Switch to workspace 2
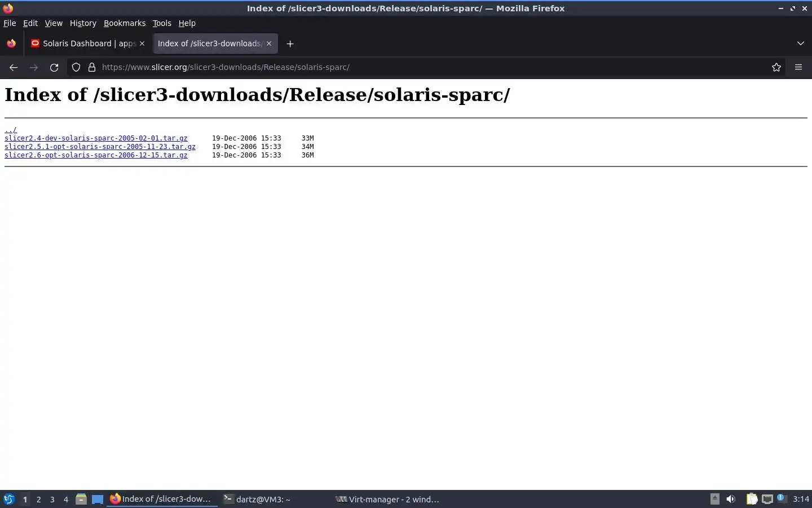 pos(38,500)
